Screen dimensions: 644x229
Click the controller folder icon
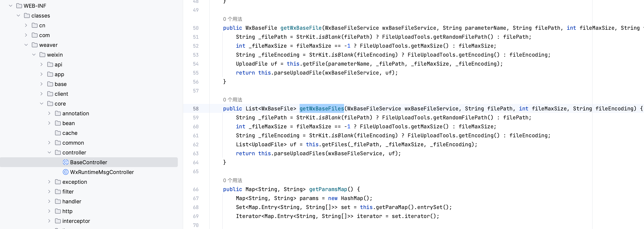(x=58, y=153)
